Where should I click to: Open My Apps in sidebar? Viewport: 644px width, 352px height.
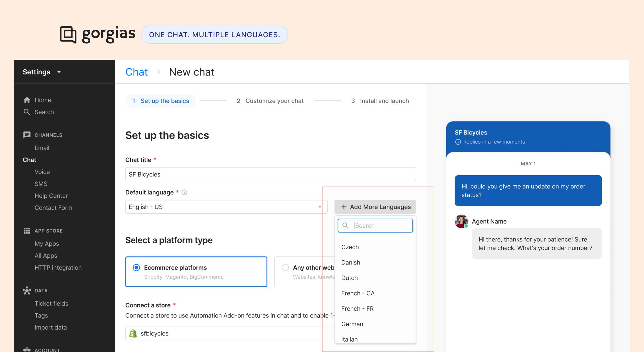[x=47, y=244]
